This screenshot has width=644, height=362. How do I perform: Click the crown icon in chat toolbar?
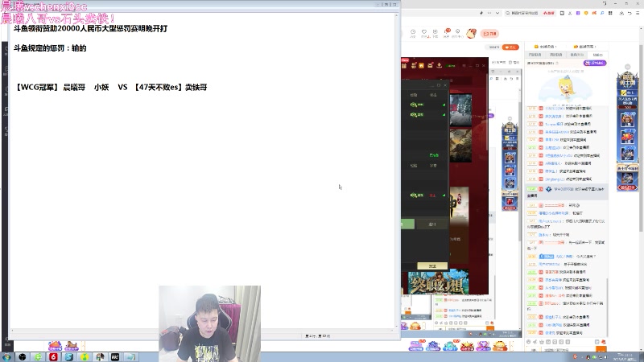click(x=542, y=342)
